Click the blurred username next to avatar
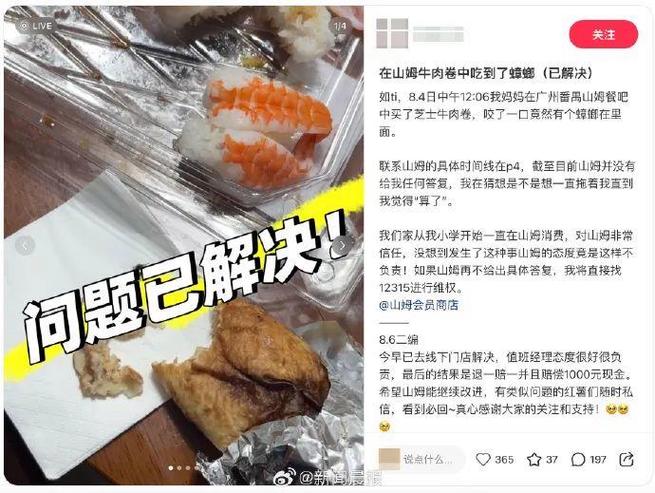Viewport: 655px width, 493px height. [438, 34]
